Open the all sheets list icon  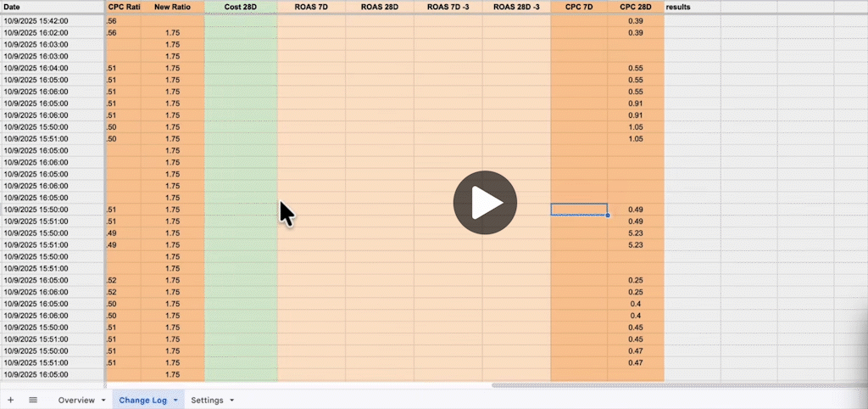tap(33, 400)
